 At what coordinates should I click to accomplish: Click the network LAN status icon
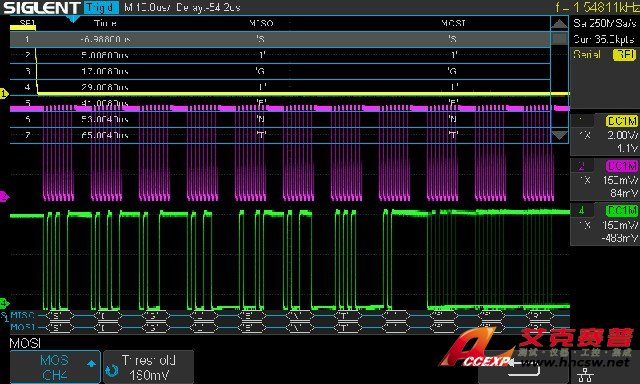tap(585, 375)
